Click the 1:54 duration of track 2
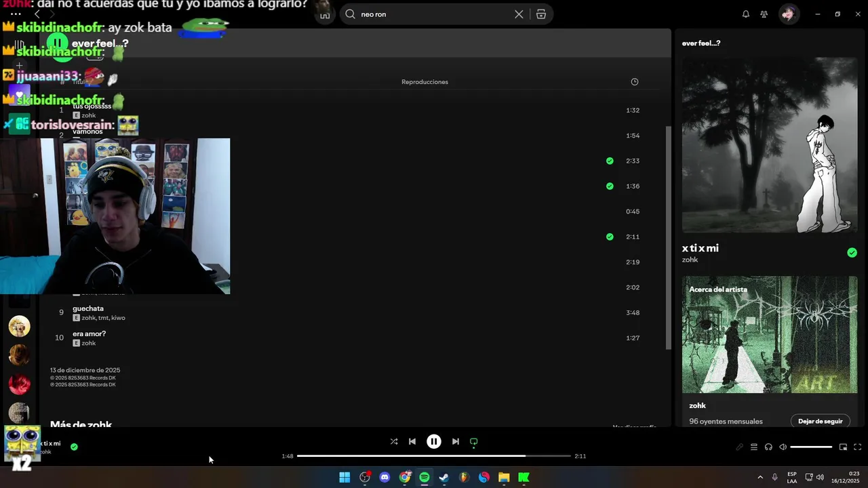 [633, 136]
